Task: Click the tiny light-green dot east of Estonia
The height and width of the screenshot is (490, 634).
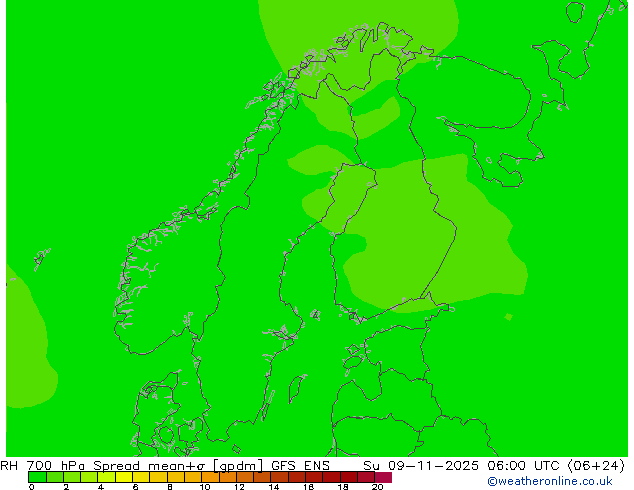Action: [509, 317]
